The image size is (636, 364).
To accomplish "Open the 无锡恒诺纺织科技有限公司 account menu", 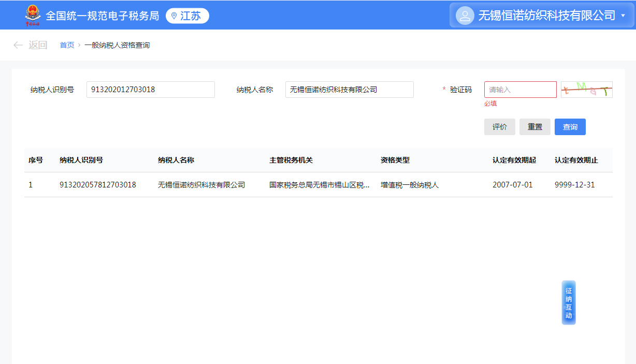I will [x=546, y=16].
